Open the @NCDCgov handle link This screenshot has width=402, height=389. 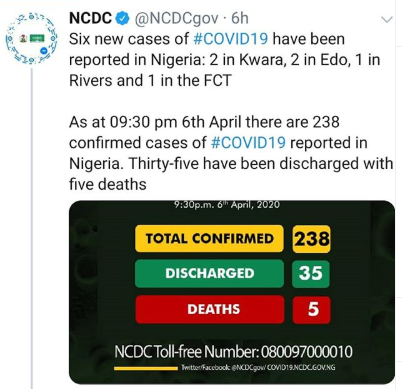coord(176,19)
